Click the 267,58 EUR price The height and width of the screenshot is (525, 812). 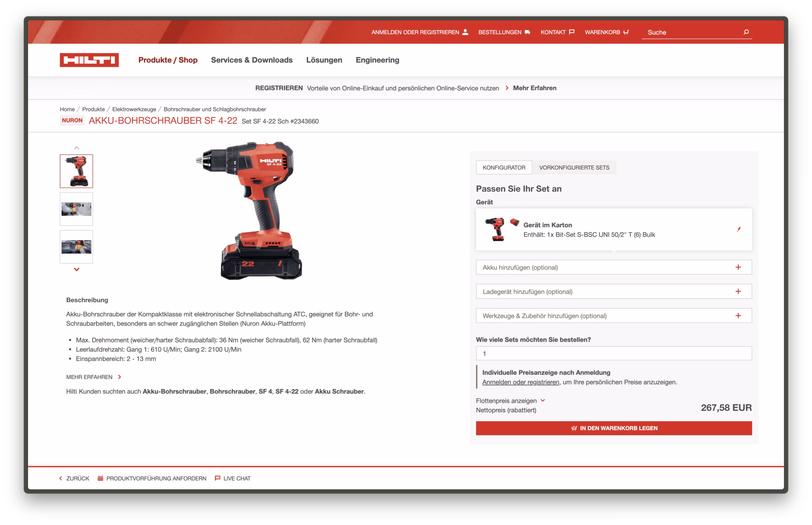pyautogui.click(x=726, y=408)
